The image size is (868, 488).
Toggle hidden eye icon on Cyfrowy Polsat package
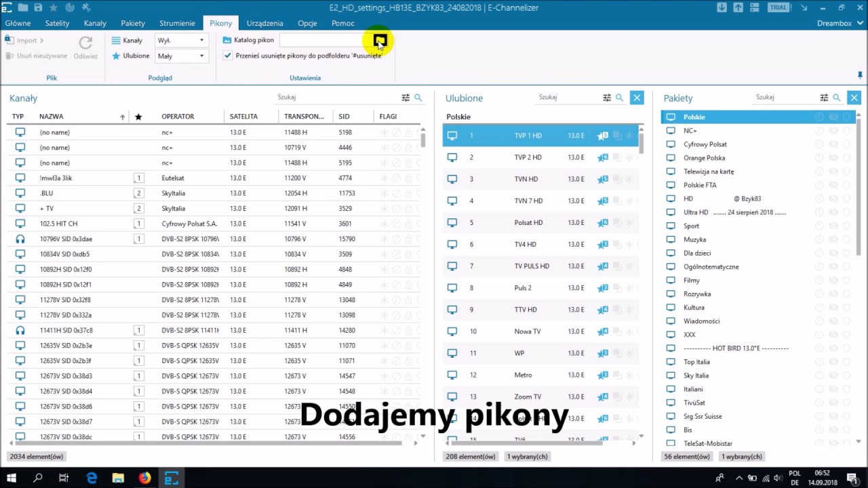[833, 144]
